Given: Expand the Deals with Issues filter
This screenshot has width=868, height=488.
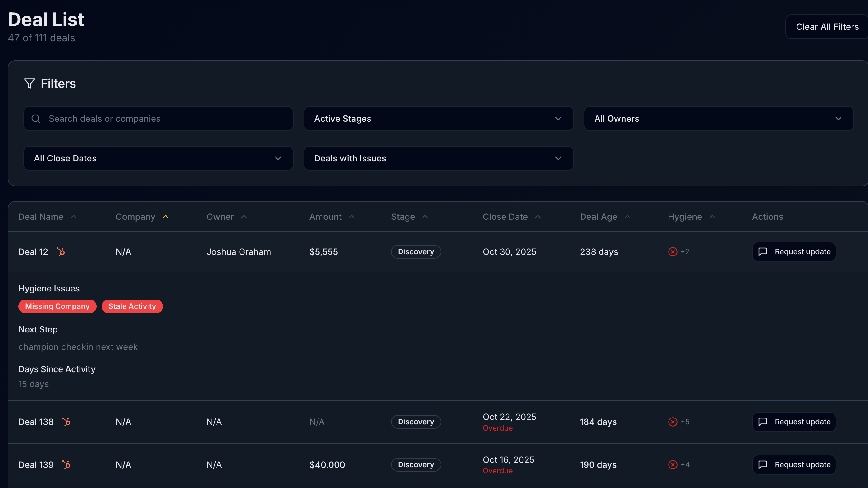Looking at the screenshot, I should [x=438, y=158].
